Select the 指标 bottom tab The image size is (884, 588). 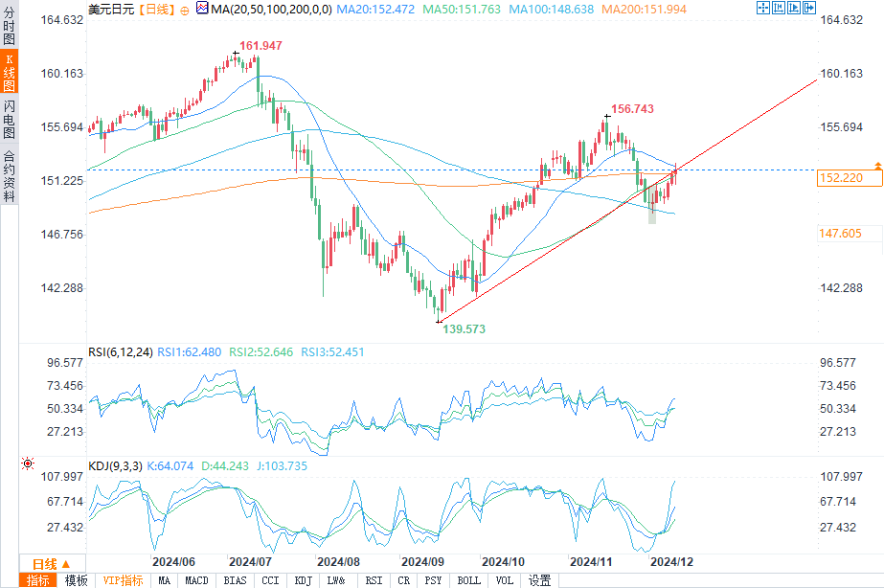(37, 580)
